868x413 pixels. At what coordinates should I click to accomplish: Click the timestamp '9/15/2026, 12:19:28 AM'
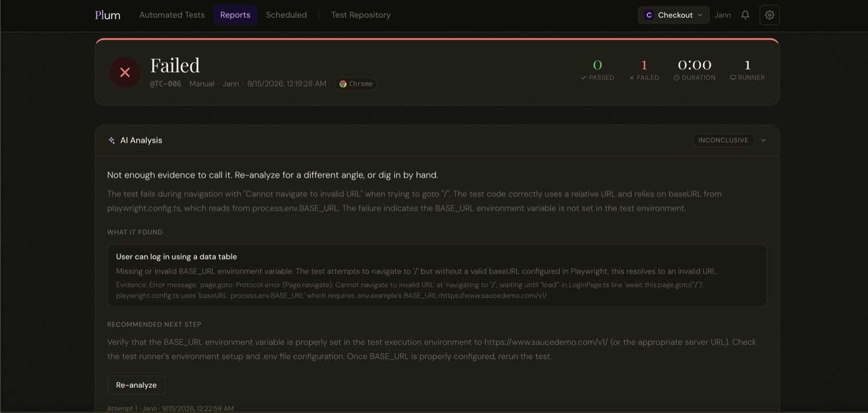286,84
